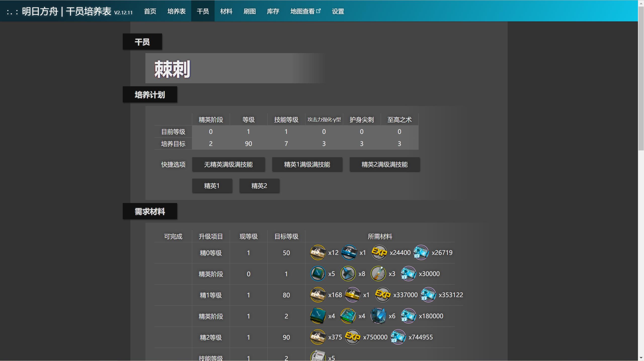644x361 pixels.
Task: Click the 精英1满级满技能 shortcut button
Action: click(307, 165)
